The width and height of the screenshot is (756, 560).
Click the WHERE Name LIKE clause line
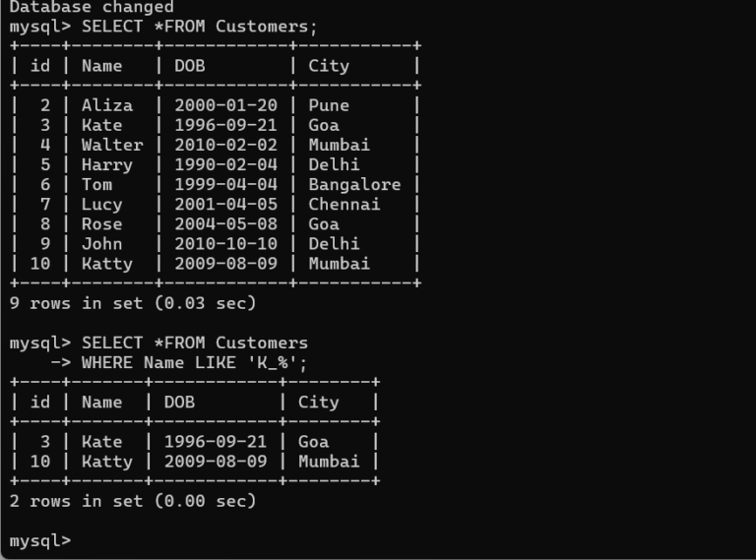click(194, 363)
